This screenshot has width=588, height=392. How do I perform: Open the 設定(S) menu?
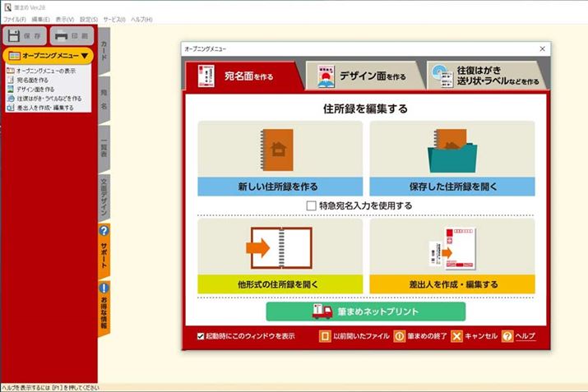[x=89, y=19]
